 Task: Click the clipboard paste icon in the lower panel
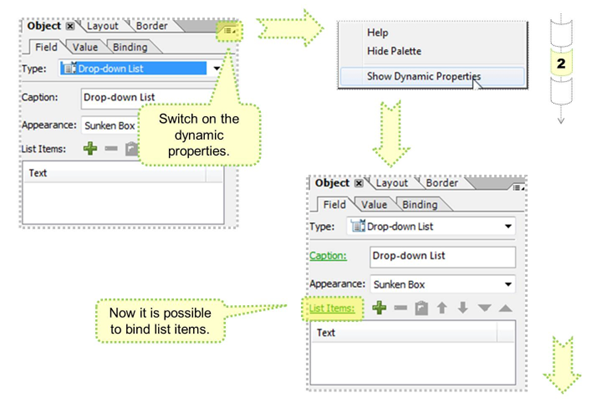click(x=422, y=309)
